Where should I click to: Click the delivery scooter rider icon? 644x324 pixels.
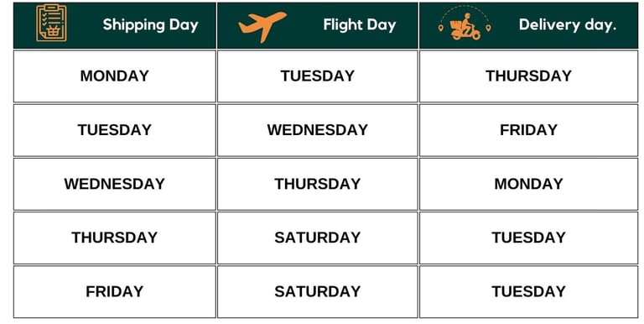coord(465,25)
